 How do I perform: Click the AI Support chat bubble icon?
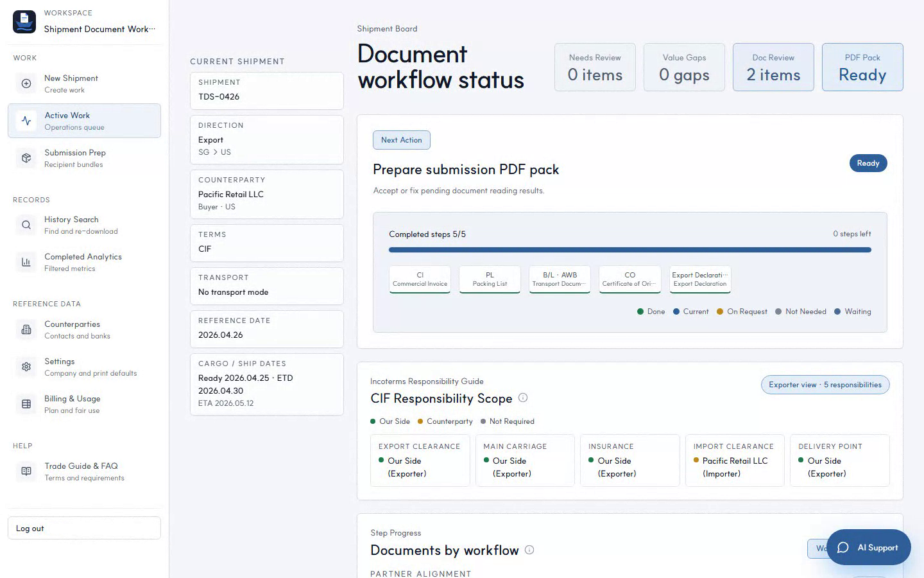point(843,547)
